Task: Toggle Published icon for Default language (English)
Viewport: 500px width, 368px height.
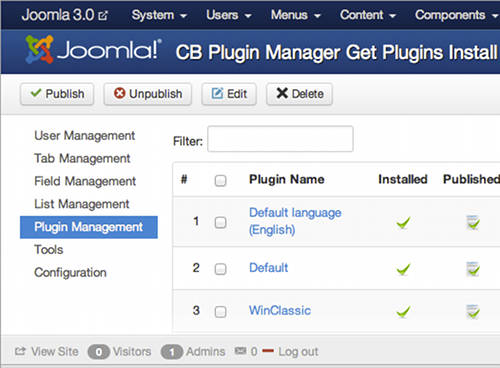Action: click(473, 222)
